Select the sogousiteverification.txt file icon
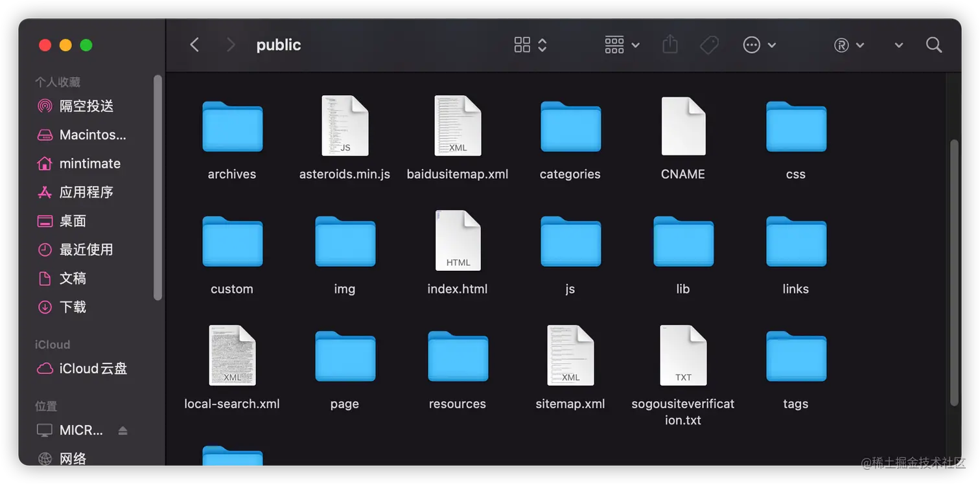 tap(683, 355)
